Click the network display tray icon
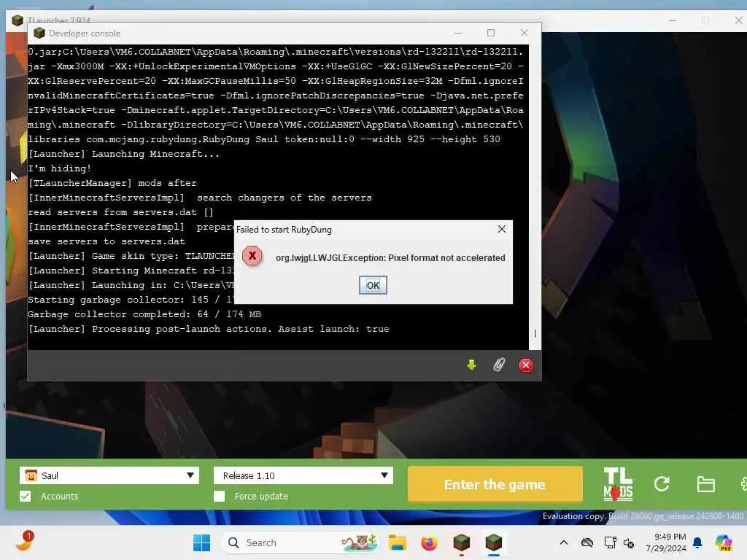This screenshot has width=747, height=560. point(610,542)
